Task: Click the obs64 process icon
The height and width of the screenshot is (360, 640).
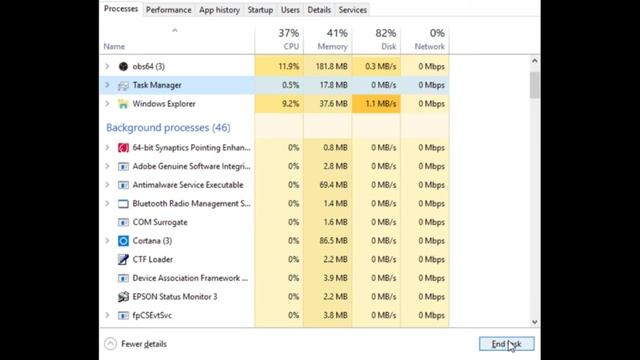Action: point(123,66)
